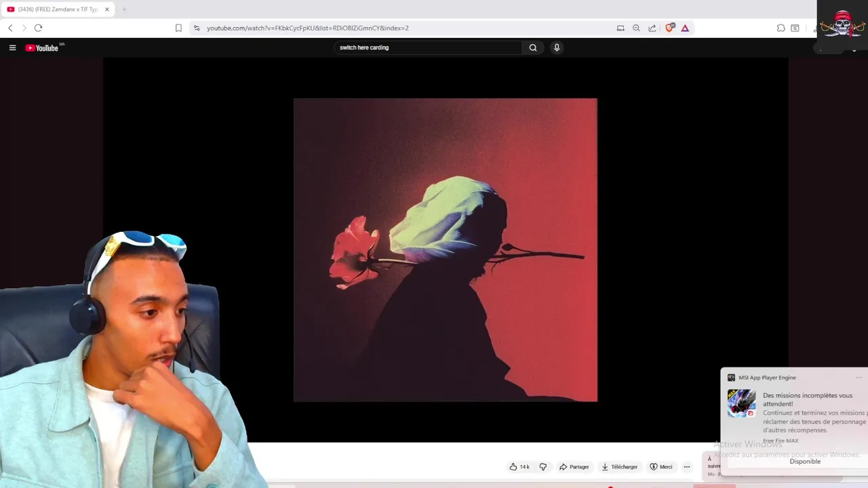Start voice search with microphone
The width and height of the screenshot is (868, 488).
click(557, 47)
